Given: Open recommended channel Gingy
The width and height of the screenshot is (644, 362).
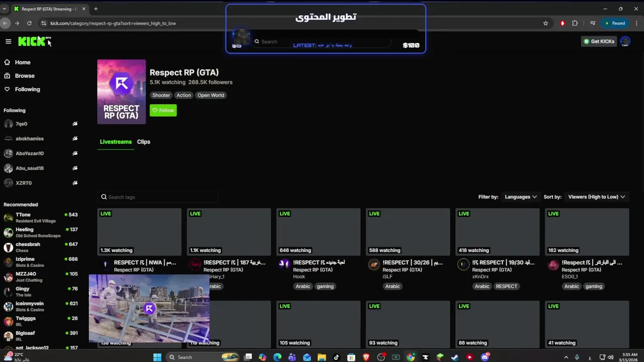Looking at the screenshot, I should 40,292.
